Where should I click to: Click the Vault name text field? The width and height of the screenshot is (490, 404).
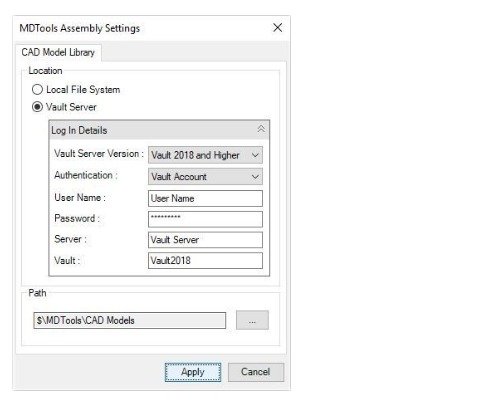tap(205, 260)
